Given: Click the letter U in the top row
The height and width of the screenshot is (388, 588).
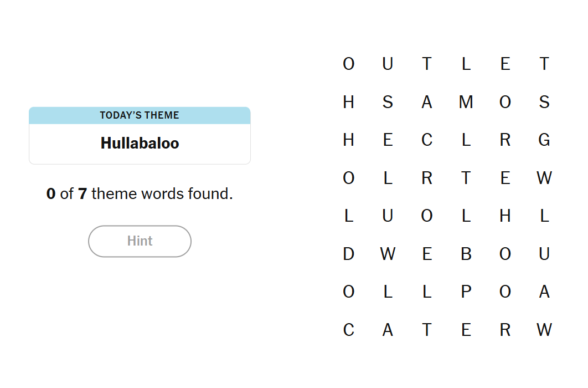Looking at the screenshot, I should coord(388,64).
